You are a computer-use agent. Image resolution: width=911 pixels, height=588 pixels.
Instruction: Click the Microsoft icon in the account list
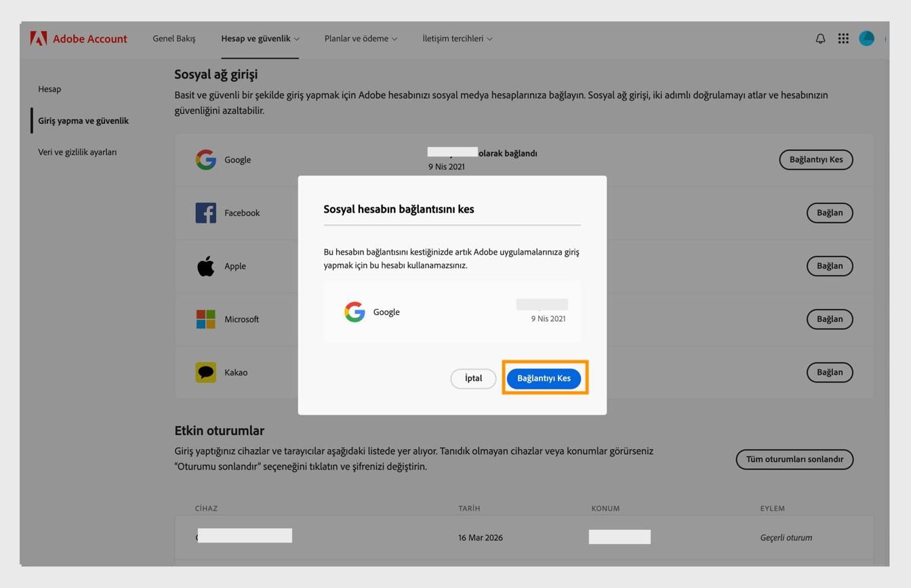coord(205,318)
